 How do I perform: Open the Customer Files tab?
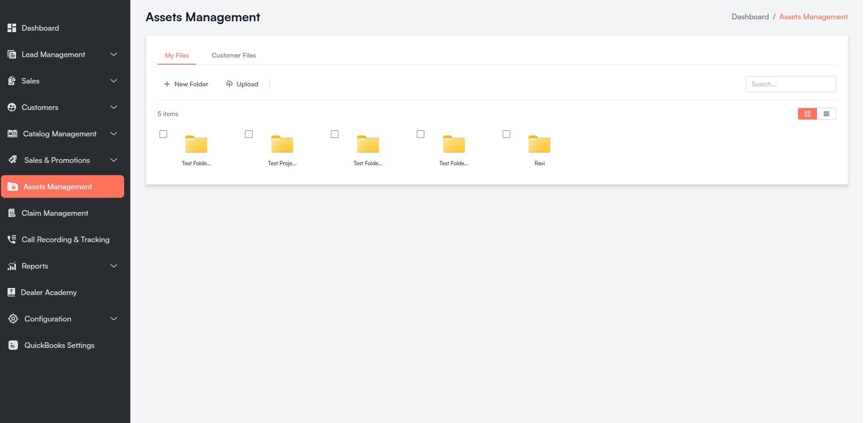click(234, 55)
